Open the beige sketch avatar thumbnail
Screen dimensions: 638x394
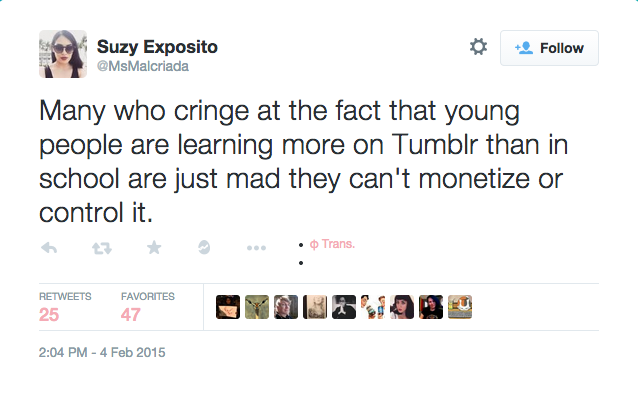click(315, 307)
